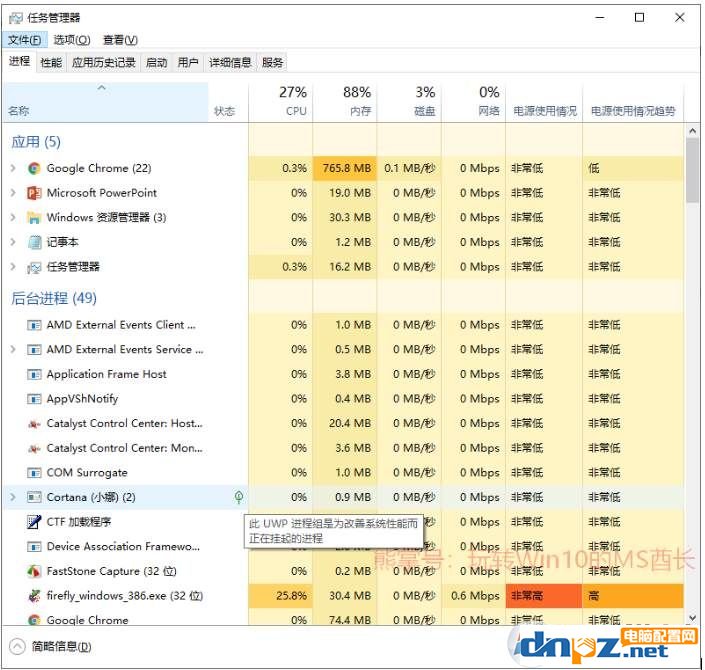
Task: Click scrollbar down arrow in process list
Action: [x=692, y=619]
